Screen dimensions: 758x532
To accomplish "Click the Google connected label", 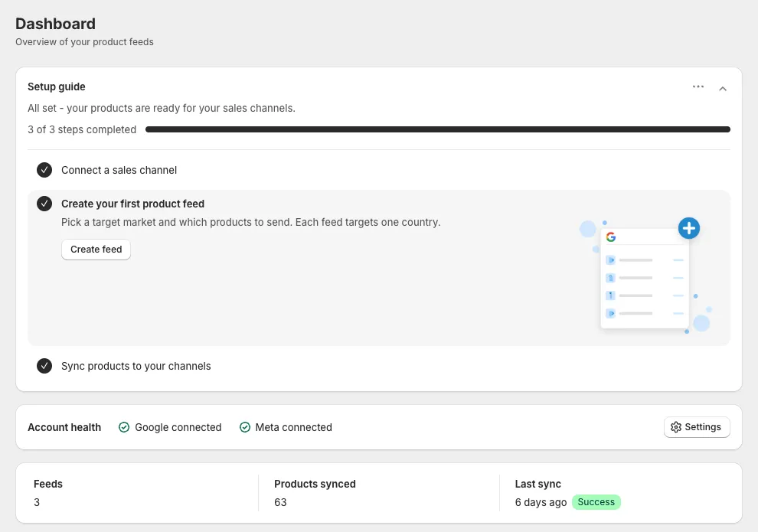I will 178,427.
